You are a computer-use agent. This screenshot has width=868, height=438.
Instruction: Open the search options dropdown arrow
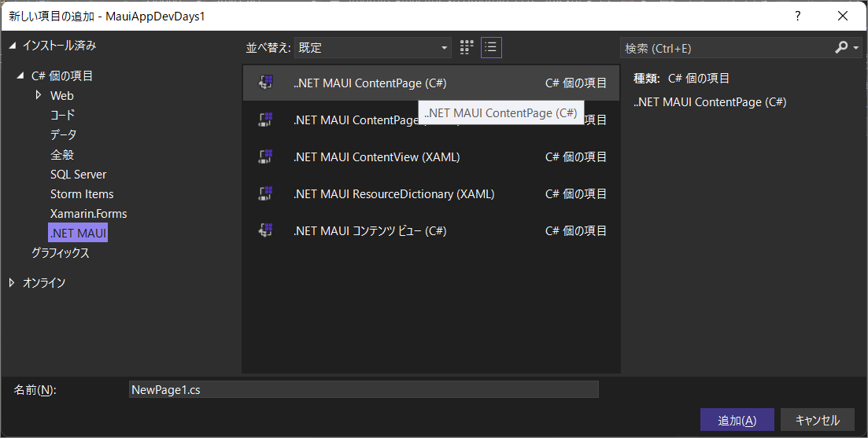pyautogui.click(x=856, y=48)
